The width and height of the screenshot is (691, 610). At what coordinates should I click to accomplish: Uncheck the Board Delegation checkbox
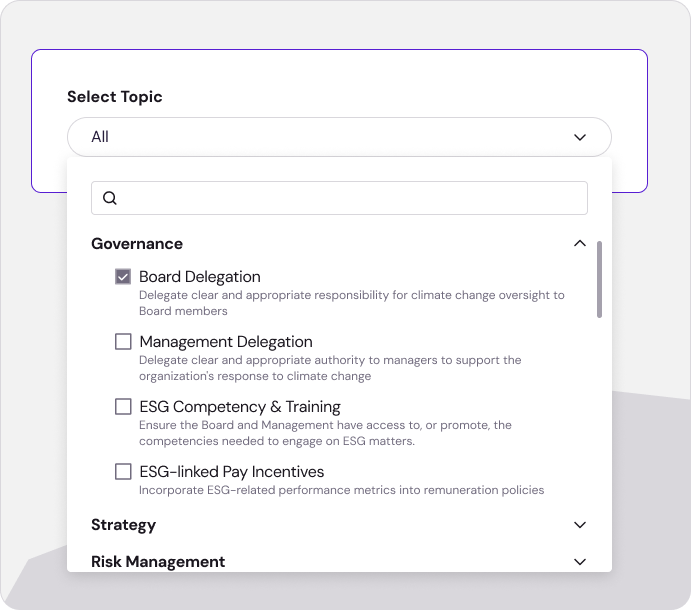click(123, 277)
